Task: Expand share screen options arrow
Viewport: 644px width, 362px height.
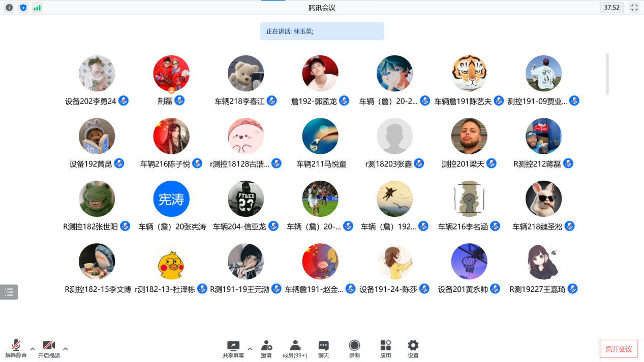Action: (250, 349)
